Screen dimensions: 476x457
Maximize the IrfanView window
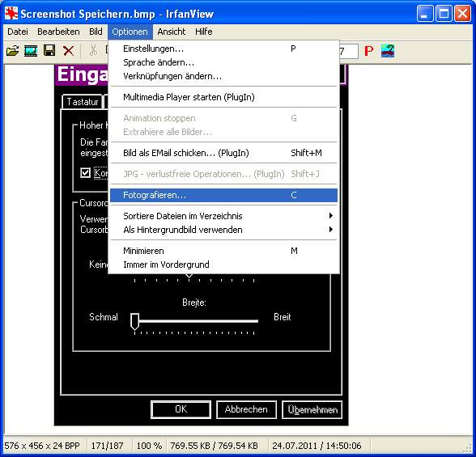pyautogui.click(x=444, y=14)
